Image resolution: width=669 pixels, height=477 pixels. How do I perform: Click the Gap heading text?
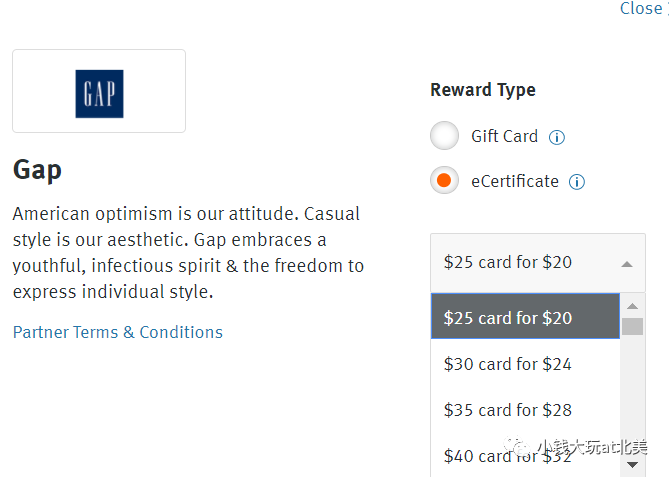[38, 170]
